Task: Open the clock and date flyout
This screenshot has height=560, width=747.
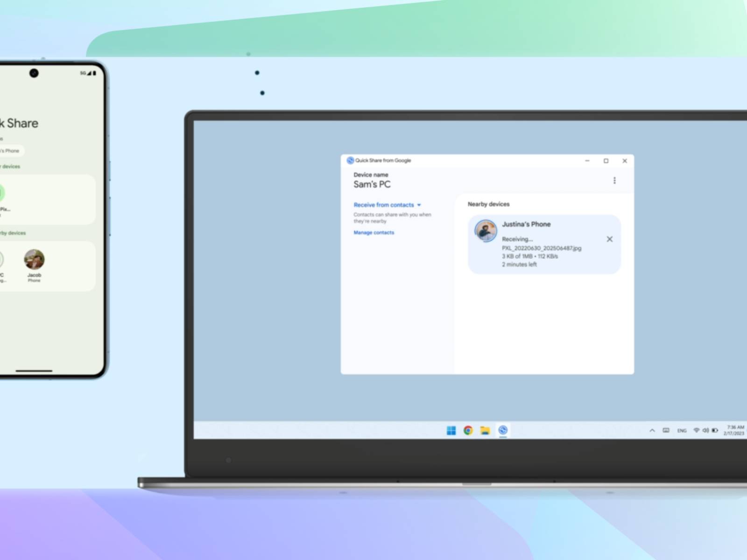Action: [x=734, y=430]
